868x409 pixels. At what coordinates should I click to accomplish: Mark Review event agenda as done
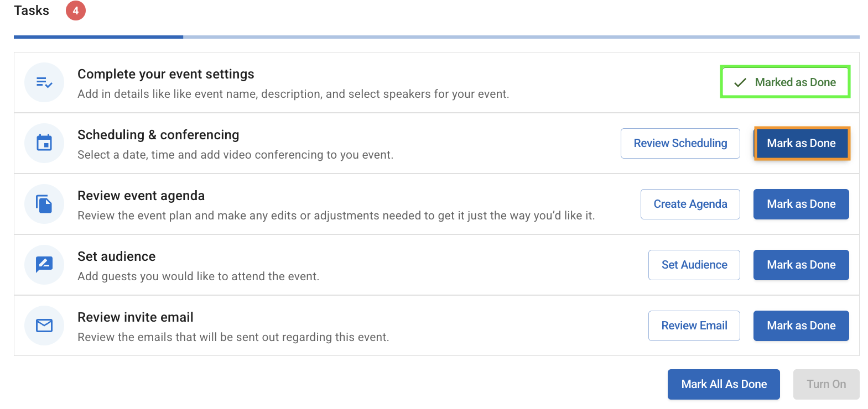point(801,204)
